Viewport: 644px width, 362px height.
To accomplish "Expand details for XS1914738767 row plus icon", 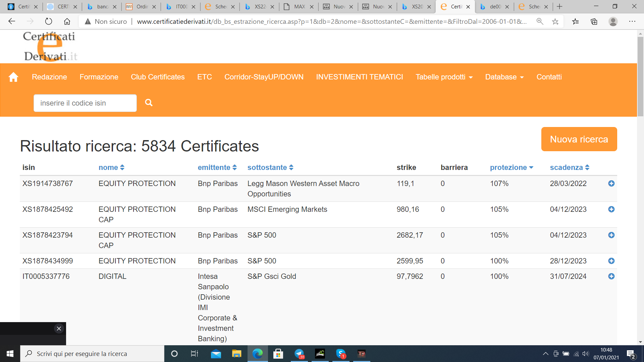I will (x=611, y=183).
